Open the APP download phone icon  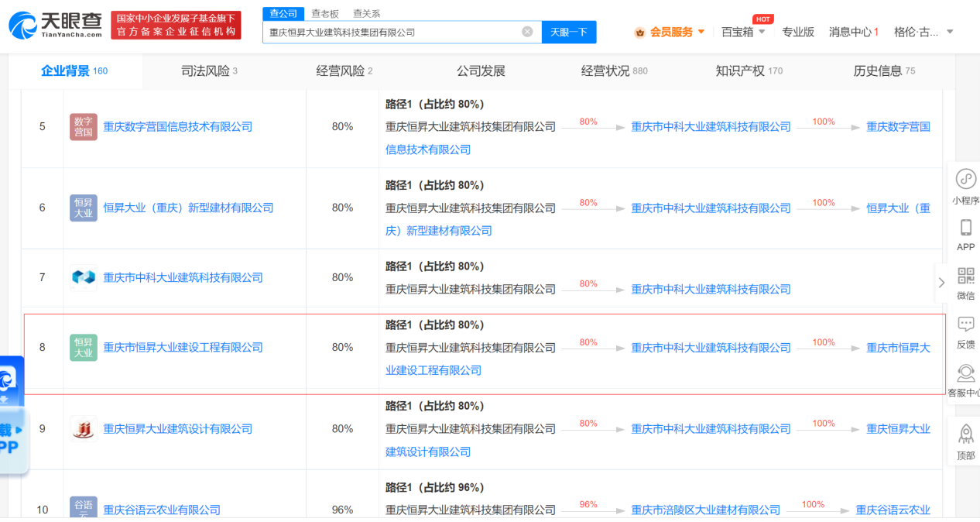pos(965,228)
